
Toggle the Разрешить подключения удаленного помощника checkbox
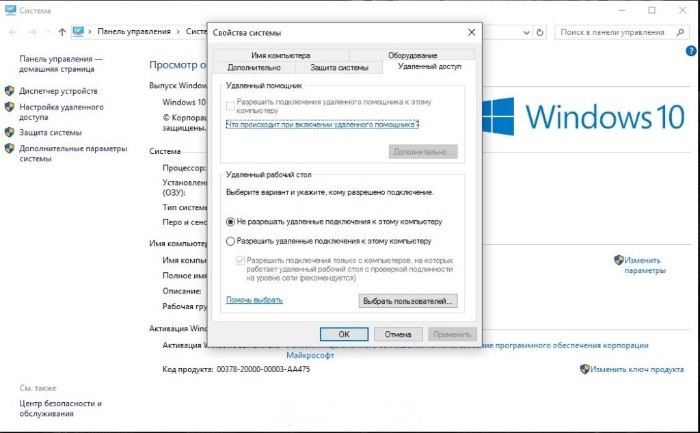click(x=230, y=106)
